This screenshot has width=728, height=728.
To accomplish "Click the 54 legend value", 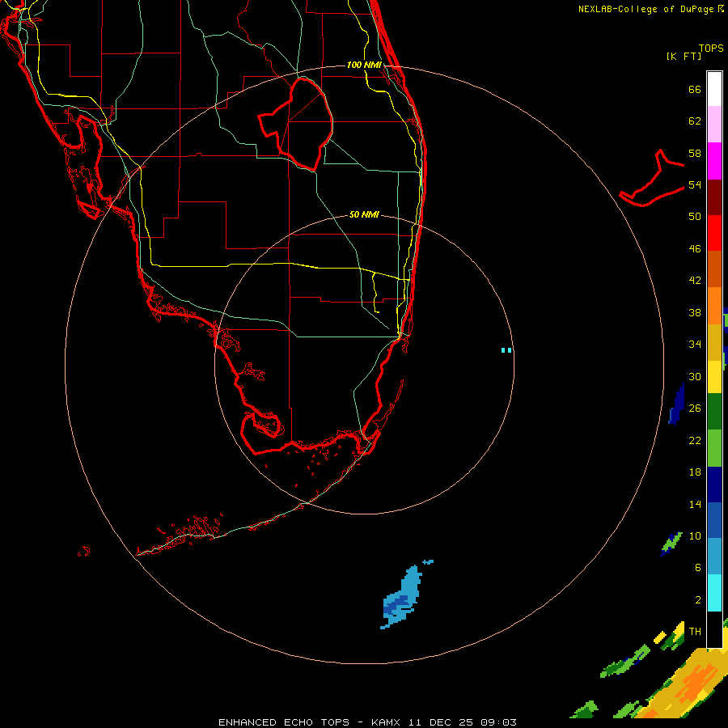I will click(695, 184).
